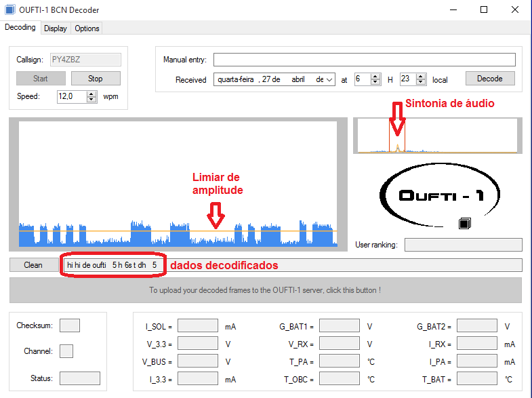
Task: Click the G_BAT2 value field
Action: click(x=477, y=325)
